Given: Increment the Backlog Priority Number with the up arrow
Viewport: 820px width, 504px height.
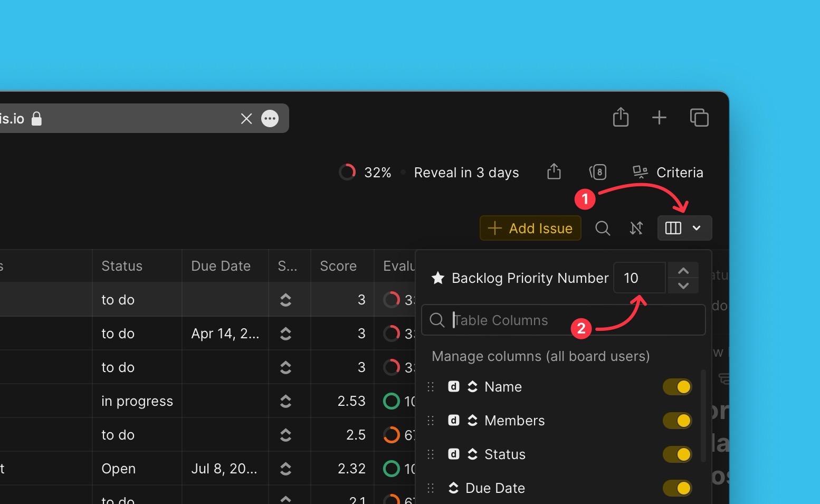Looking at the screenshot, I should 683,270.
